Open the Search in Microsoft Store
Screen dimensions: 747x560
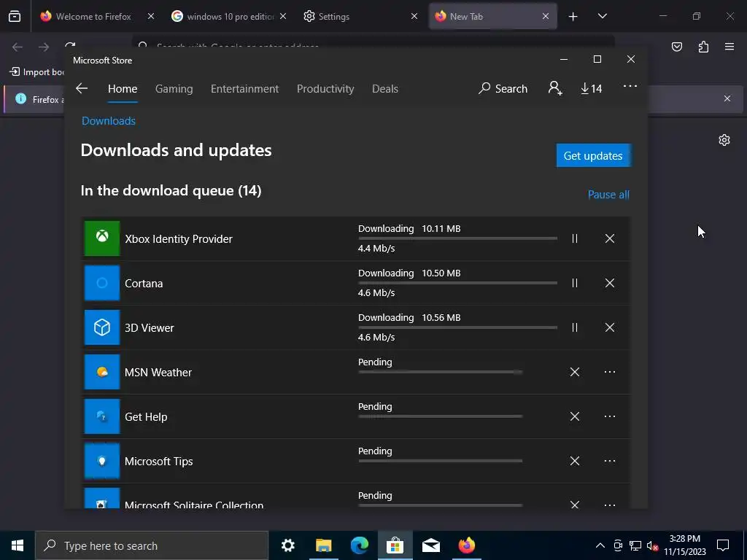tap(503, 88)
